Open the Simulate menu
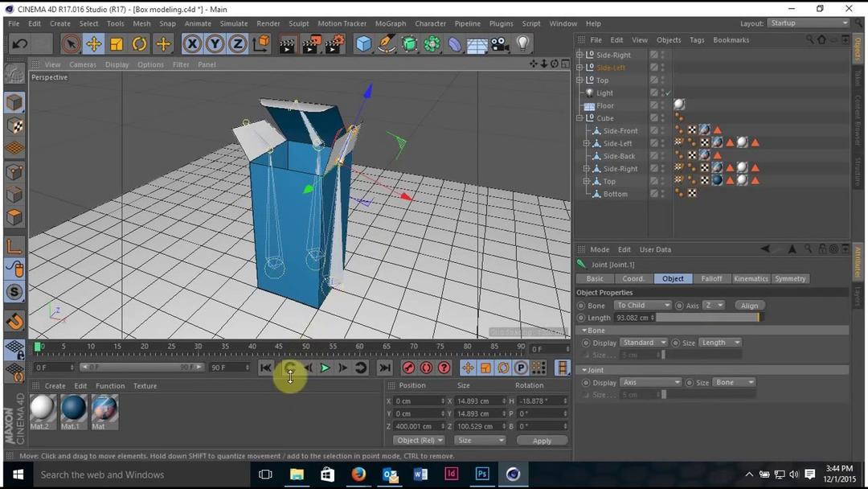Screen dimensions: 868x489 coord(234,23)
